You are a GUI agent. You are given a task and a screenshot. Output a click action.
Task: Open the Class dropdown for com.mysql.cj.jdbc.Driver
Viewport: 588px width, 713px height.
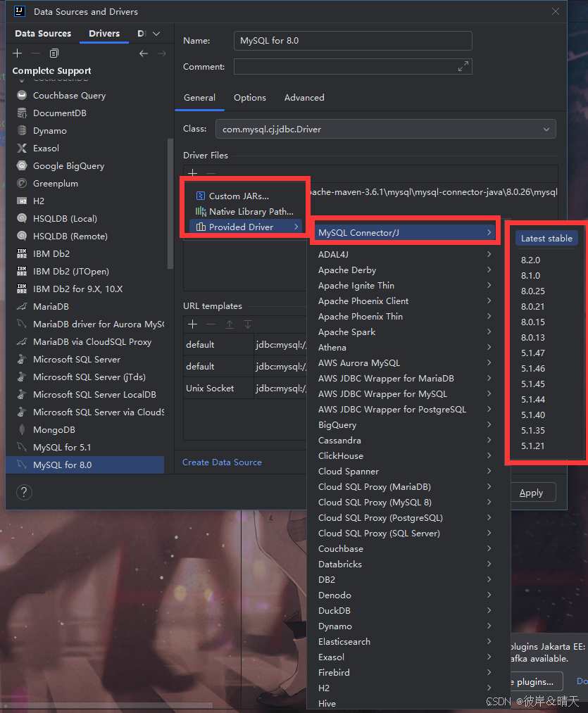(x=546, y=129)
